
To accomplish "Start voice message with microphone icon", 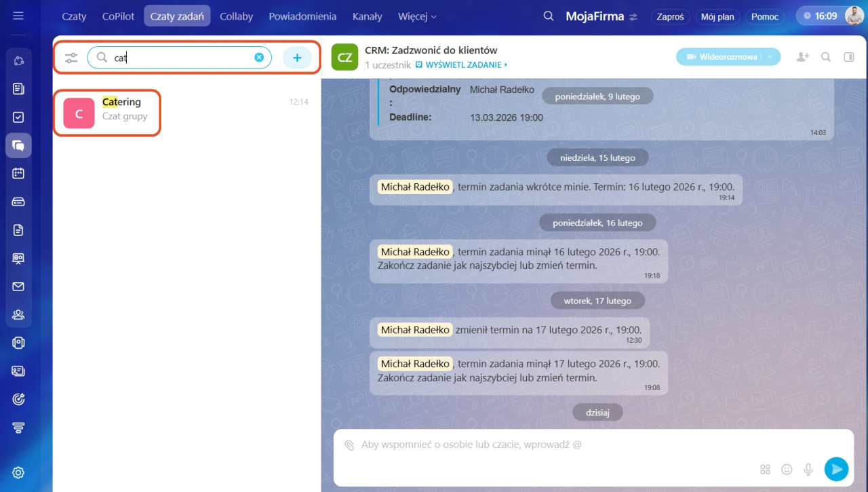I will [x=808, y=469].
